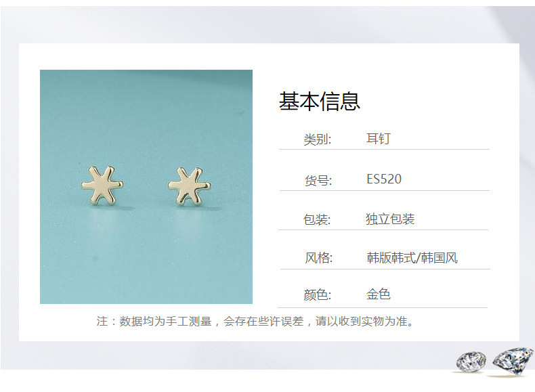Click the left gold star earring
This screenshot has height=392, width=535.
tap(102, 186)
